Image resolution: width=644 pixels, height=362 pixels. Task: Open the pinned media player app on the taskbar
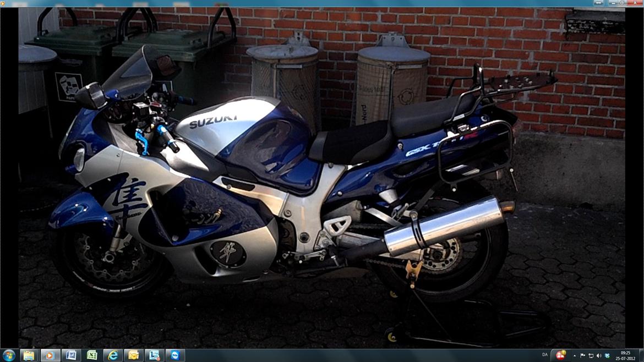[48, 355]
